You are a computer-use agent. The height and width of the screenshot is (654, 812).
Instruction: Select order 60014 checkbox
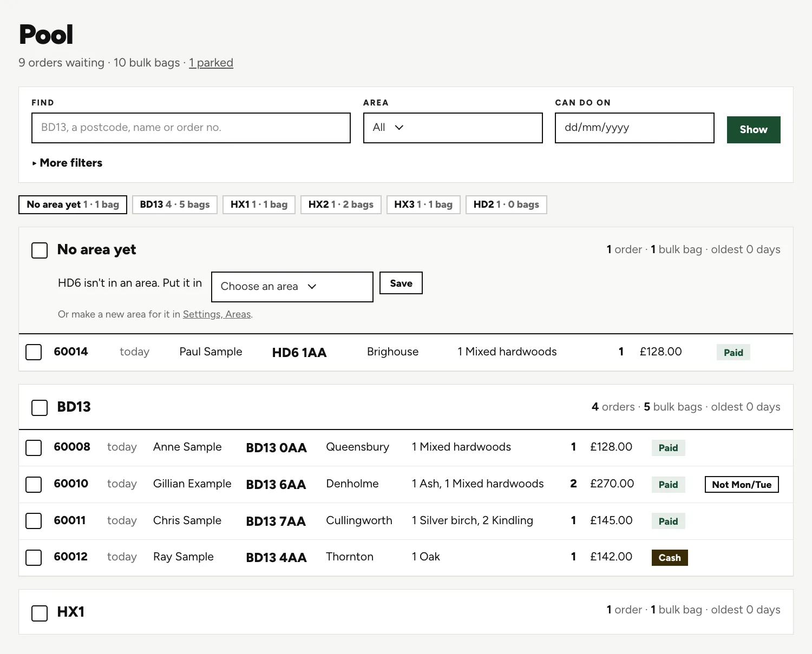34,352
